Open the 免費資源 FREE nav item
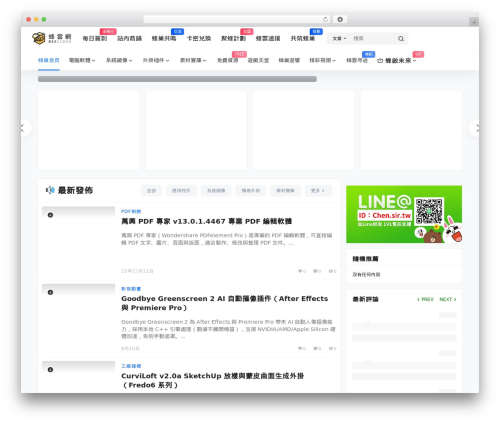The width and height of the screenshot is (500, 423). pyautogui.click(x=228, y=60)
